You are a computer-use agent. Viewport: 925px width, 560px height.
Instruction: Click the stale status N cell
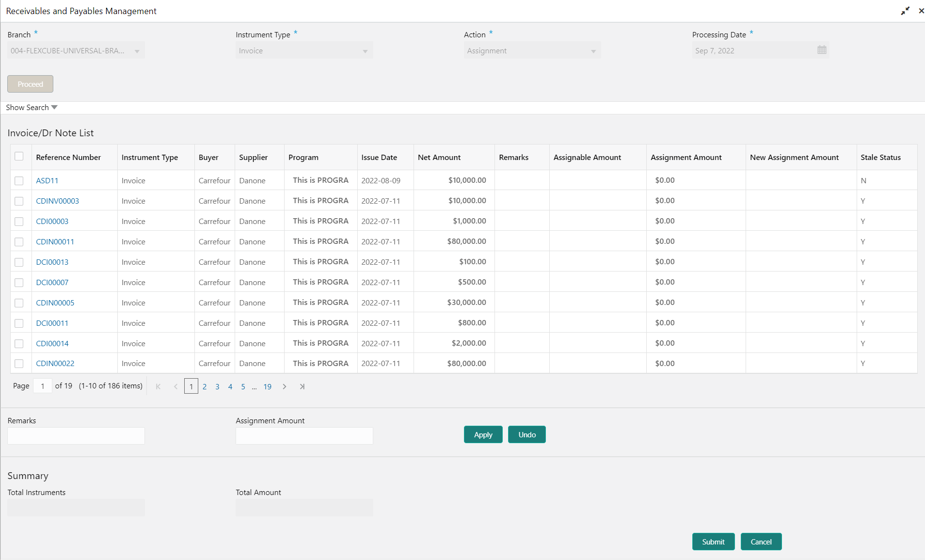[887, 180]
